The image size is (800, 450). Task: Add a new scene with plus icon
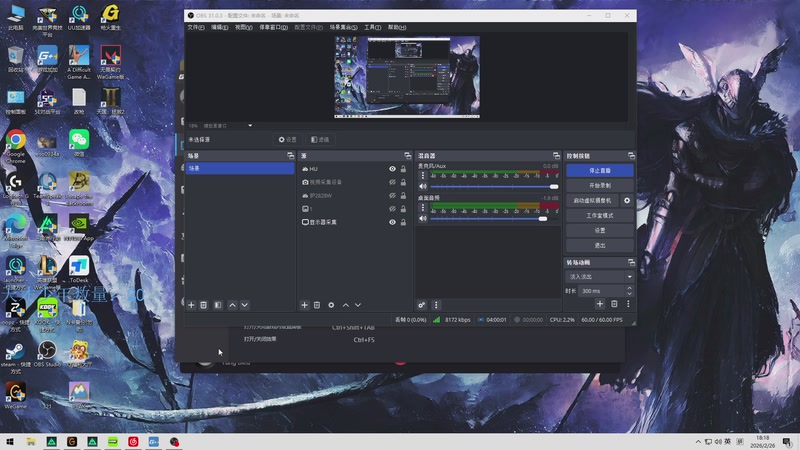coord(191,305)
